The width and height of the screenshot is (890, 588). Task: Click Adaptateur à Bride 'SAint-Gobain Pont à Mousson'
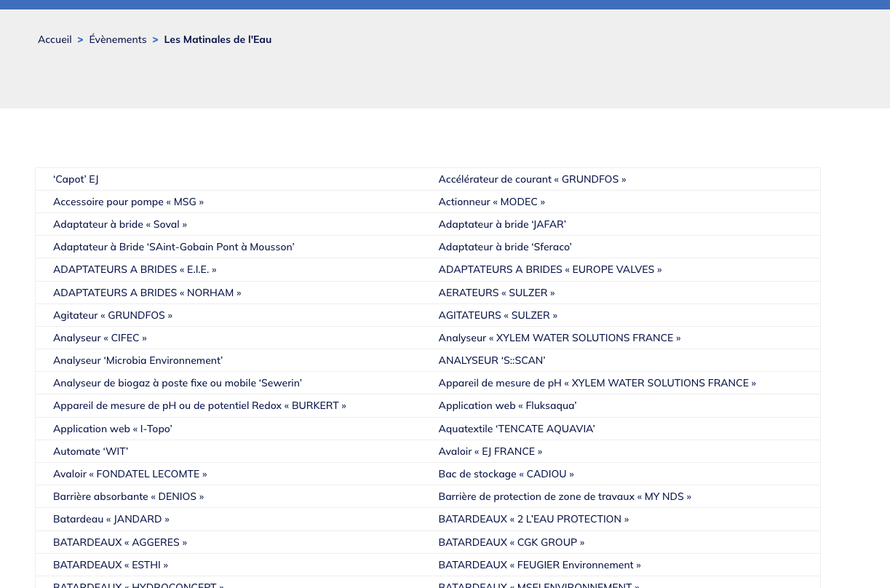(x=174, y=247)
